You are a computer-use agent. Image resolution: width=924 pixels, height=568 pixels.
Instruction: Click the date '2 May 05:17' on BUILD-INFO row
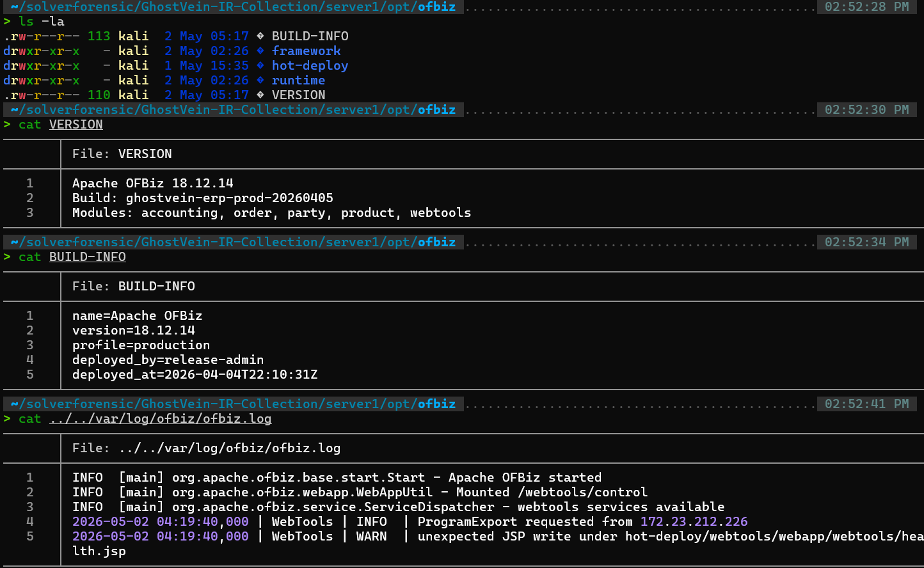[207, 36]
